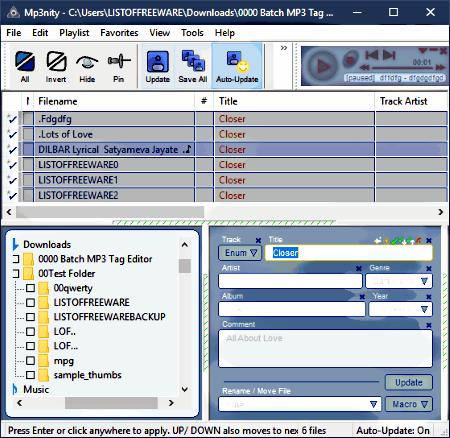Click the yellow circle icon above Title field
The width and height of the screenshot is (450, 438).
pos(386,241)
